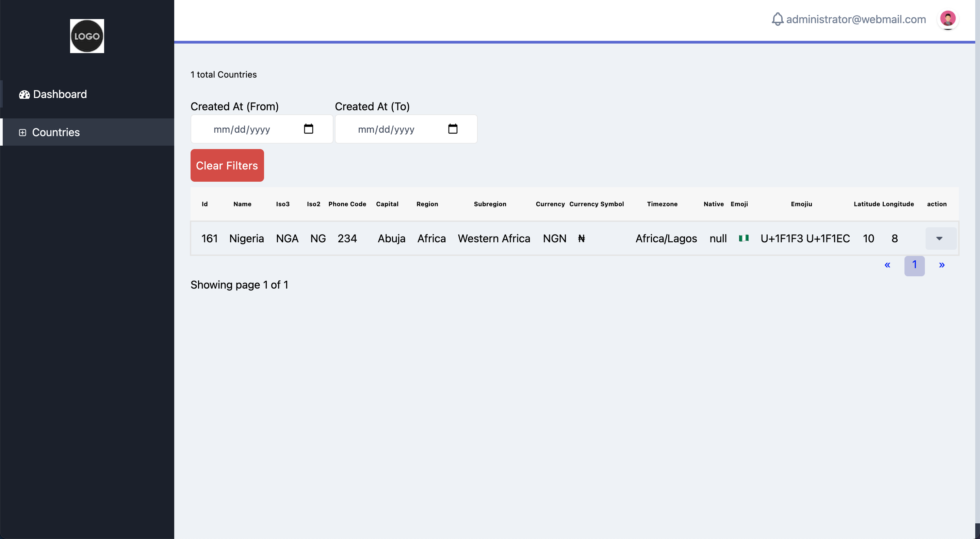Screen dimensions: 980x539
Task: Select page 1 in pagination
Action: click(x=914, y=265)
